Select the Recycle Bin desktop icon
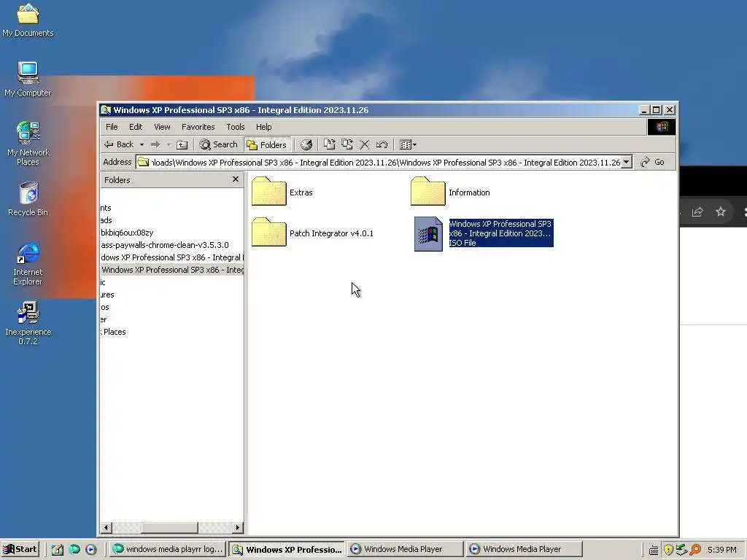 pyautogui.click(x=28, y=199)
